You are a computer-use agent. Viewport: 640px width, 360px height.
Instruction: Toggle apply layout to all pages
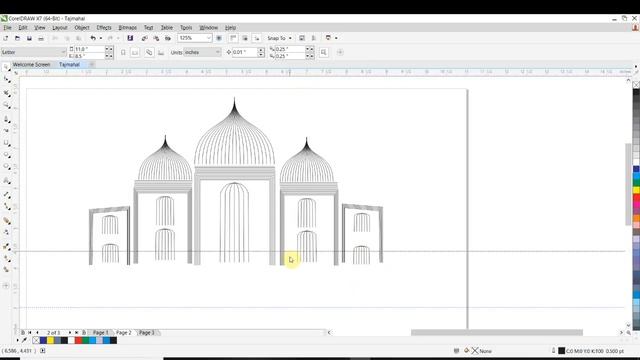point(149,52)
